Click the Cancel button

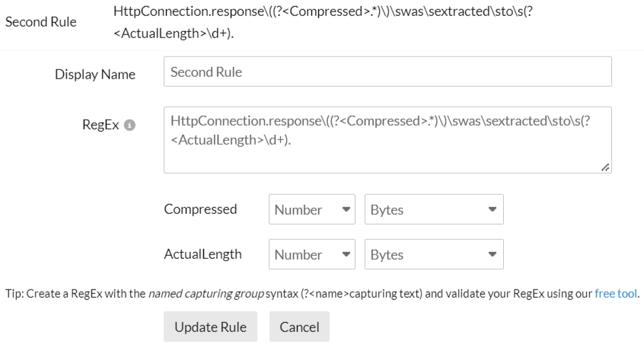pos(299,327)
